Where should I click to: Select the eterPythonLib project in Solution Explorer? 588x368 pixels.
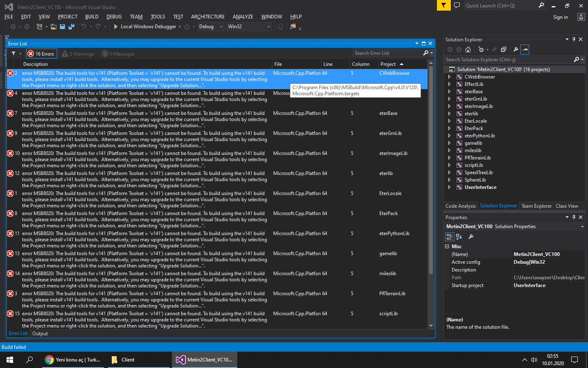(479, 136)
